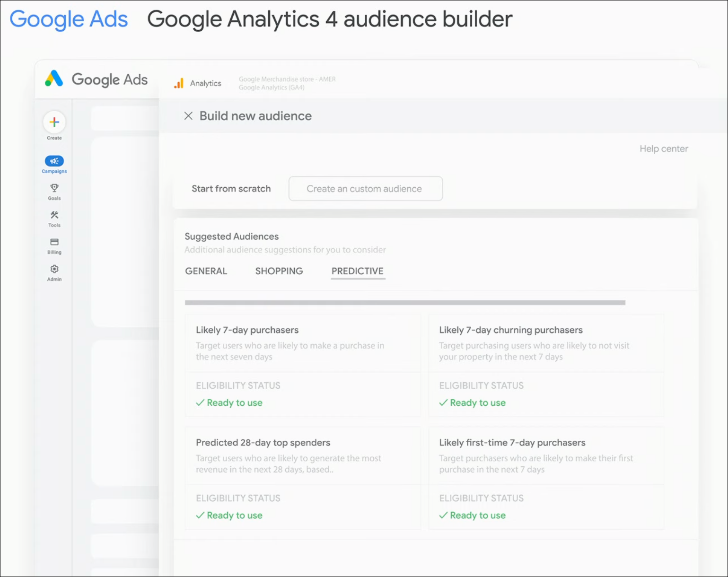This screenshot has width=728, height=577.
Task: Click Ready to use under churning purchasers
Action: pos(473,403)
